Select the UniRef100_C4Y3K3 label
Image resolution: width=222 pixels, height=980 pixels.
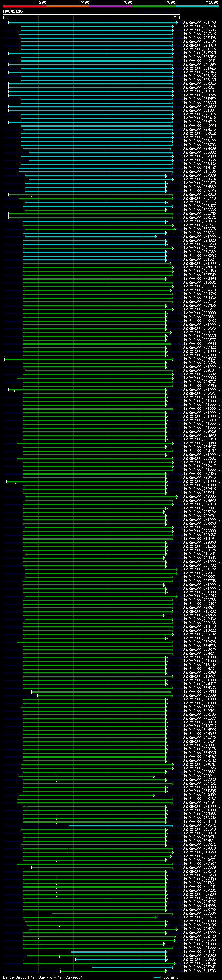(x=199, y=955)
